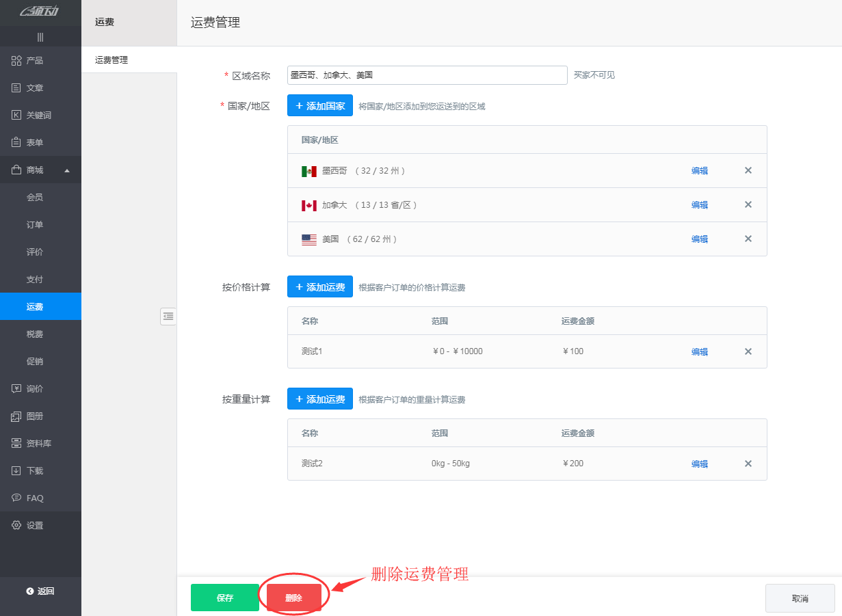Viewport: 842px width, 616px height.
Task: Open the 税费 menu item
Action: [35, 334]
